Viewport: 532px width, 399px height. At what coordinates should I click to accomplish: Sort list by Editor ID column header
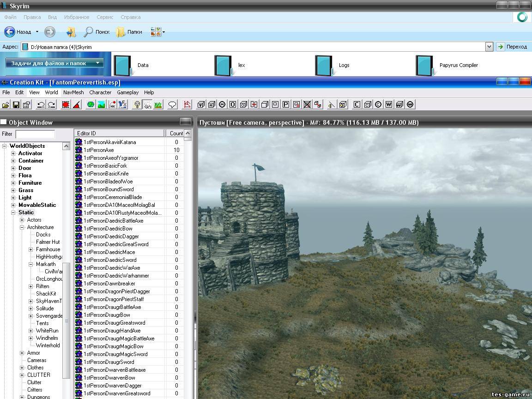pos(120,133)
